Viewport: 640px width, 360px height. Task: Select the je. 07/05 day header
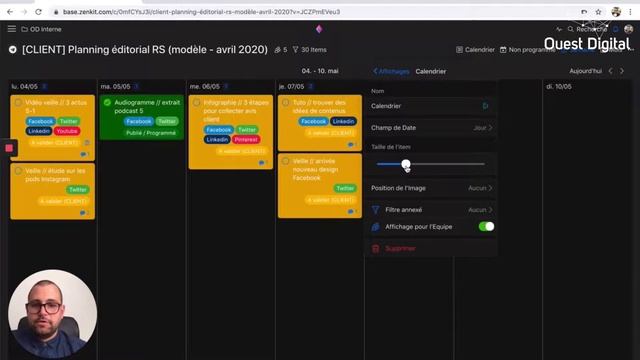pos(291,87)
